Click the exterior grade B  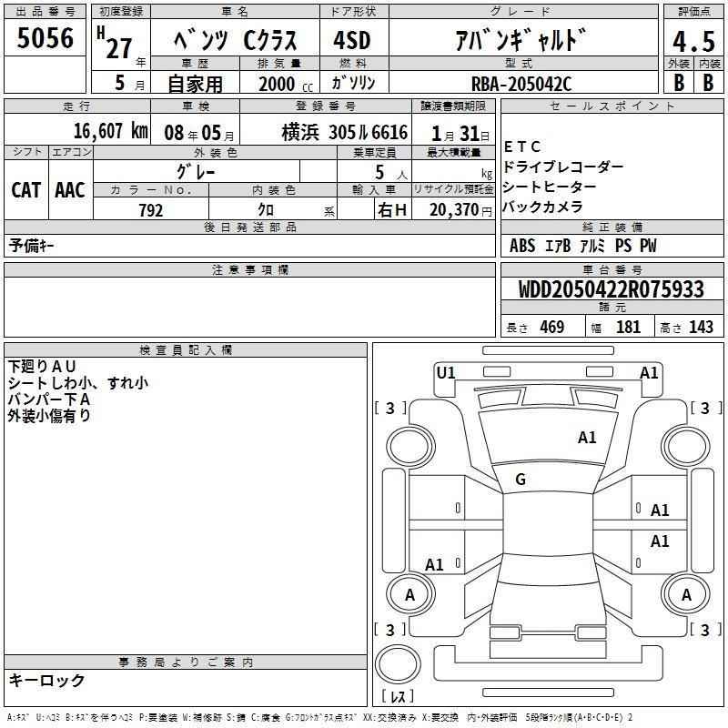679,83
